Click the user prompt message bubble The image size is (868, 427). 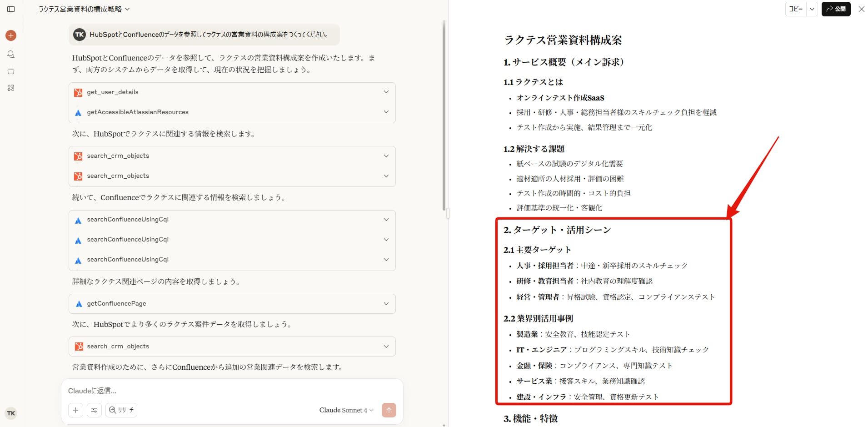tap(204, 35)
